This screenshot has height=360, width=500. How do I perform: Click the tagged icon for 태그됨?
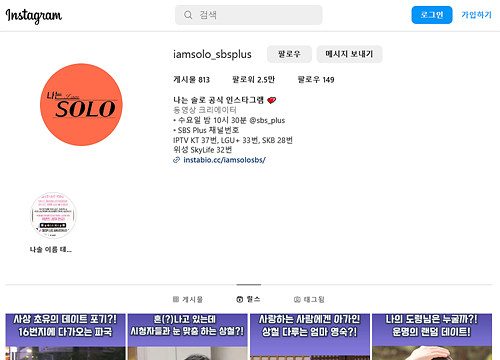point(297,299)
